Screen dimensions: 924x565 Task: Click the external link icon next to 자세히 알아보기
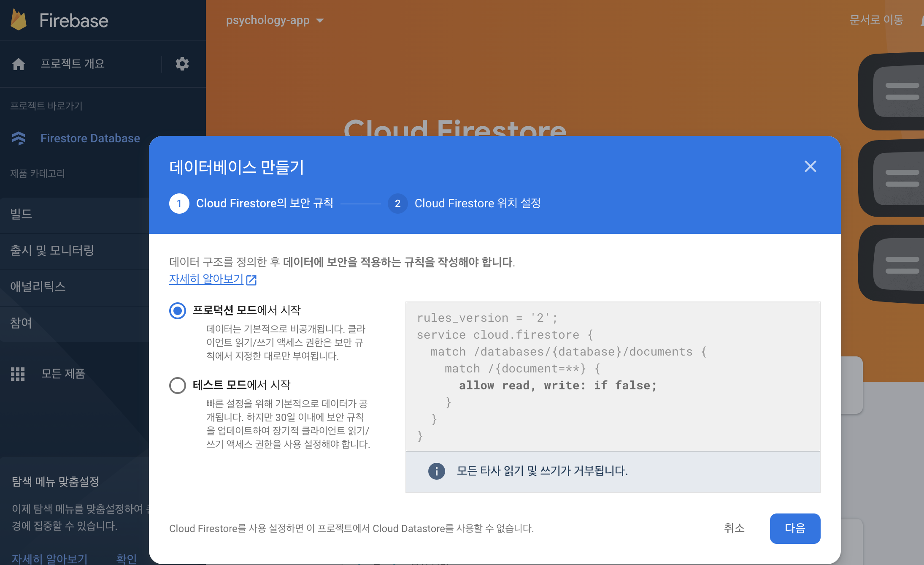coord(251,280)
